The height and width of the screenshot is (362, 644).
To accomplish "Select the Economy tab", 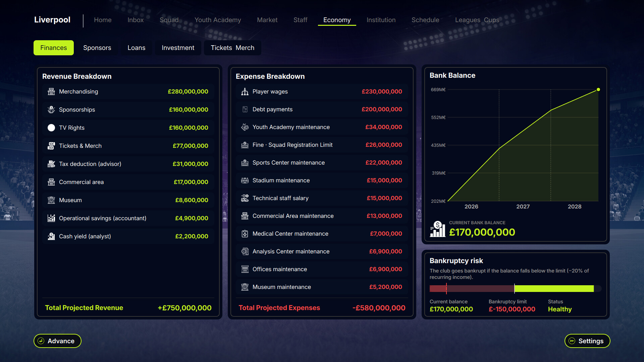I will [337, 20].
